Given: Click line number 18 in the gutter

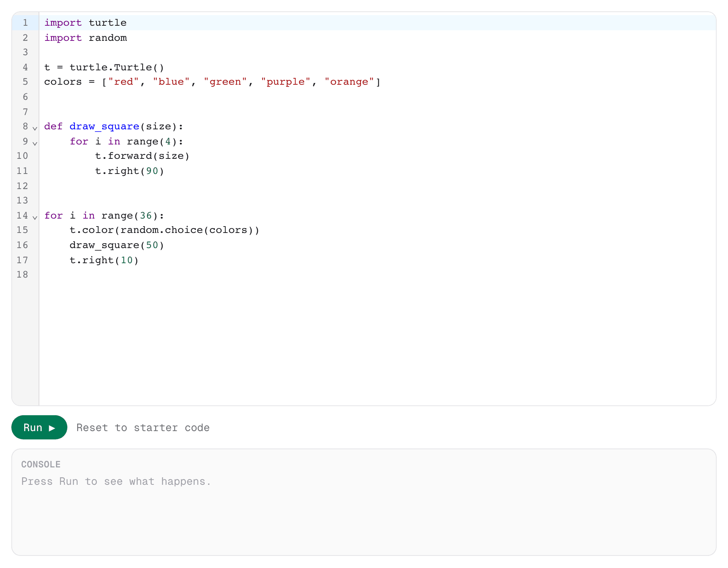Looking at the screenshot, I should pyautogui.click(x=22, y=275).
